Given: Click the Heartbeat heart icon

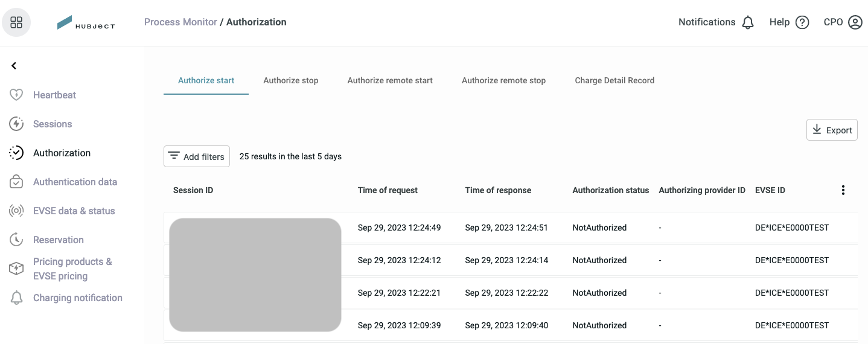Looking at the screenshot, I should click(16, 95).
